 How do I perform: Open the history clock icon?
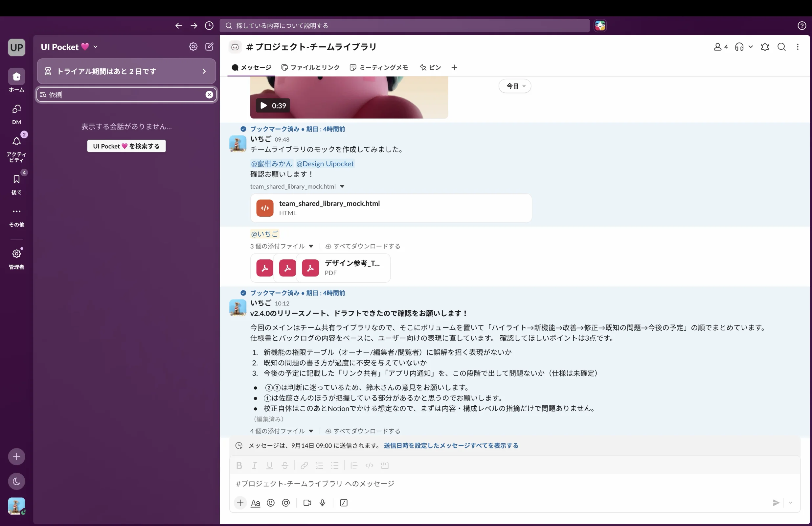(209, 26)
